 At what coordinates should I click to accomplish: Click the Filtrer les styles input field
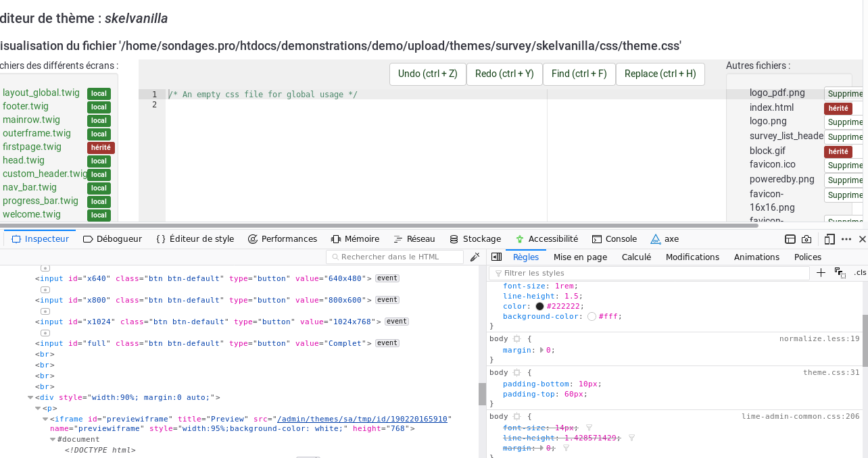649,273
